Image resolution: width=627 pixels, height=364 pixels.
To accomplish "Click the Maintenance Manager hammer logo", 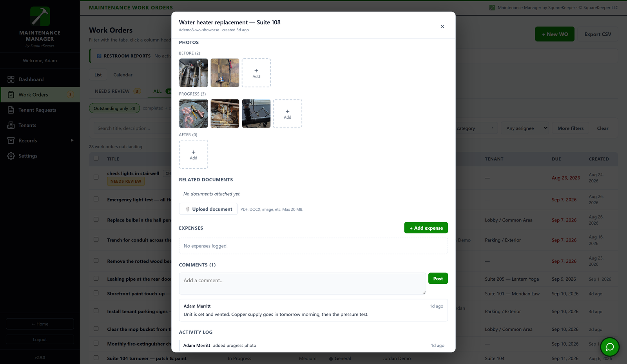I will click(40, 16).
